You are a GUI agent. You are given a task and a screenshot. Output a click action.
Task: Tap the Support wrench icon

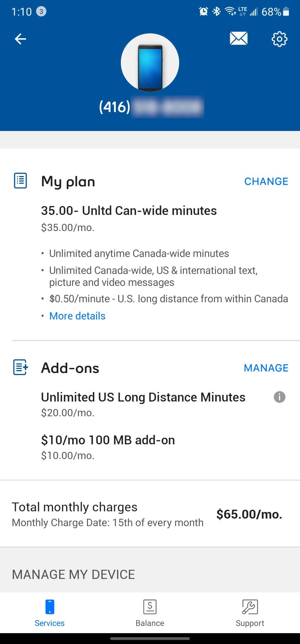pyautogui.click(x=250, y=607)
